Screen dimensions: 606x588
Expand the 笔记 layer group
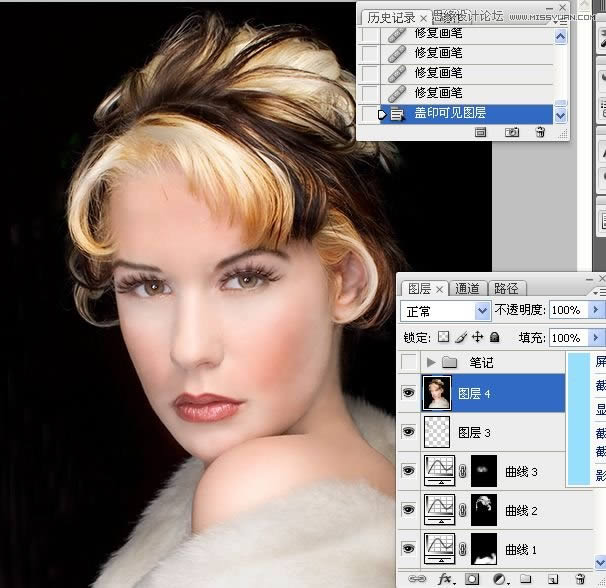431,362
